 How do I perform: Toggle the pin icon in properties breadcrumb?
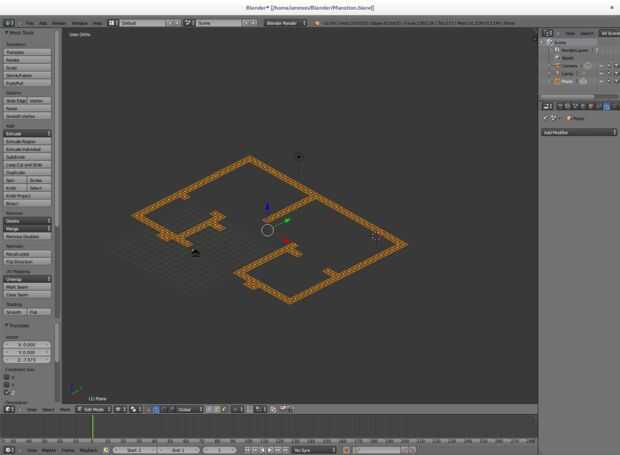[x=546, y=118]
